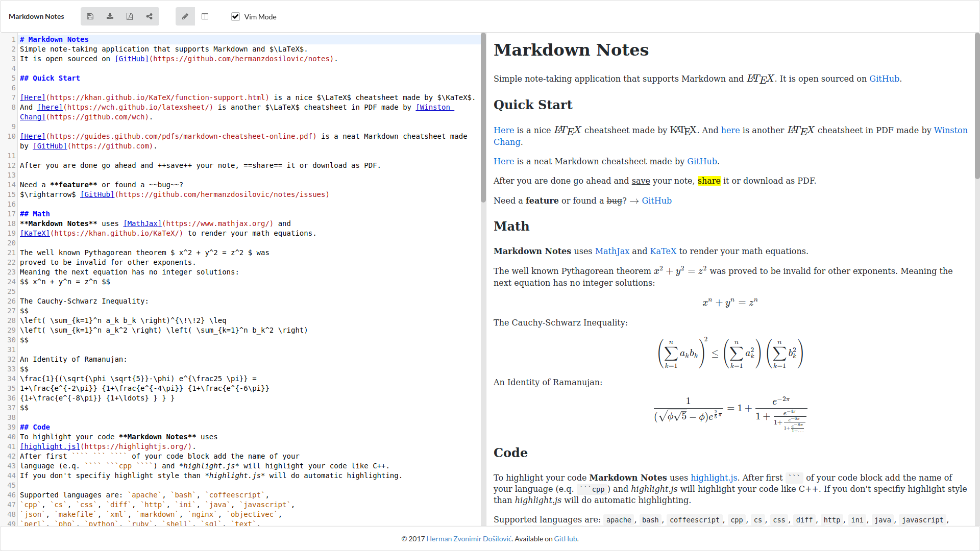Image resolution: width=980 pixels, height=551 pixels.
Task: Click '## Code' heading line in editor
Action: tap(35, 427)
